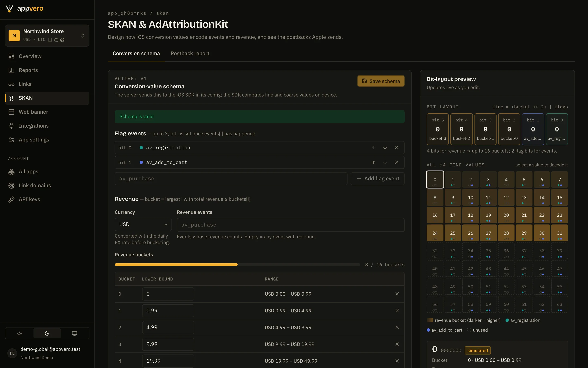Open the Reports chart icon
The image size is (588, 368).
click(x=11, y=70)
